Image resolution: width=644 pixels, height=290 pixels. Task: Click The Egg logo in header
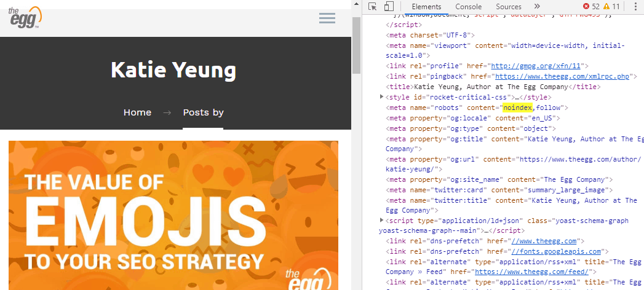(25, 18)
